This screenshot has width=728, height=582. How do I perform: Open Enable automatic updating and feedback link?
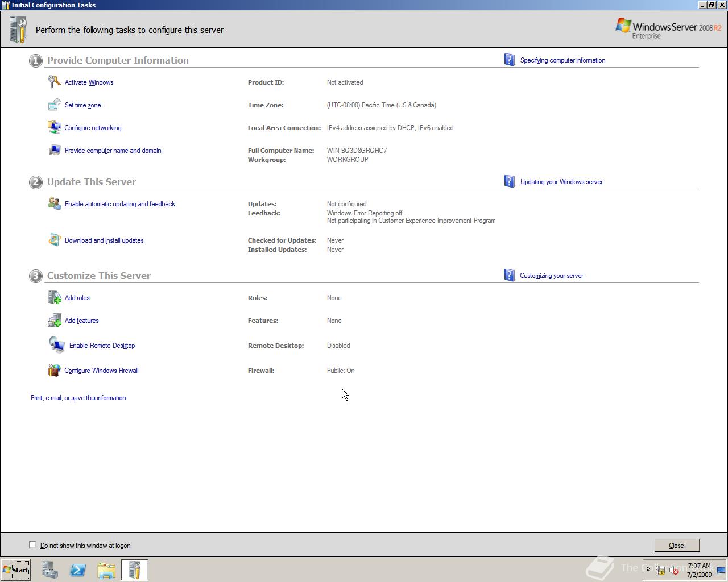click(x=120, y=204)
